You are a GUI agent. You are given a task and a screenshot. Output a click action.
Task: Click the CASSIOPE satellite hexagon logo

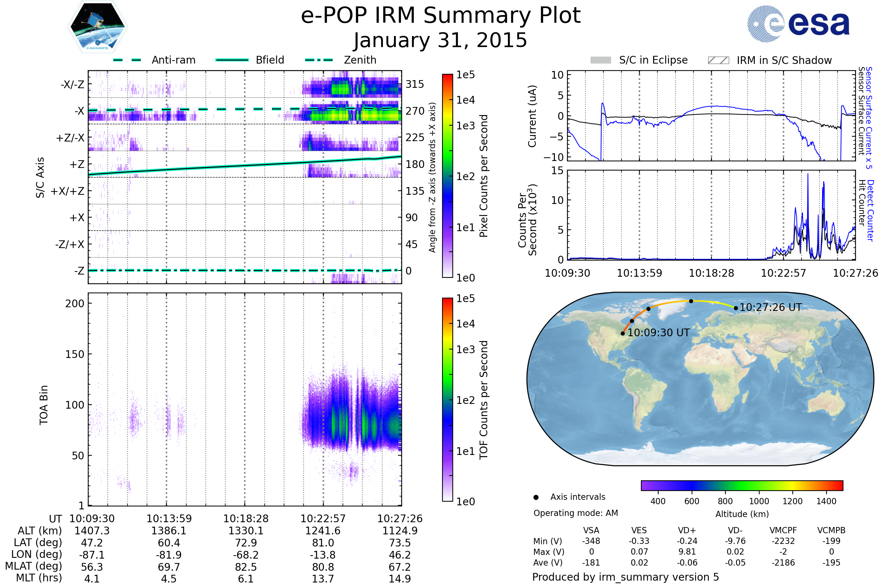click(97, 27)
